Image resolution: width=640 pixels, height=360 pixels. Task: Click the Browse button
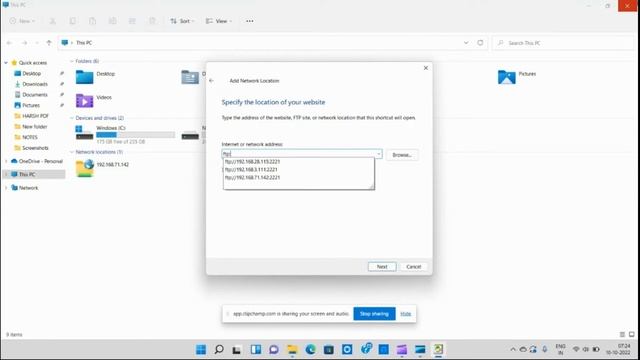(402, 155)
